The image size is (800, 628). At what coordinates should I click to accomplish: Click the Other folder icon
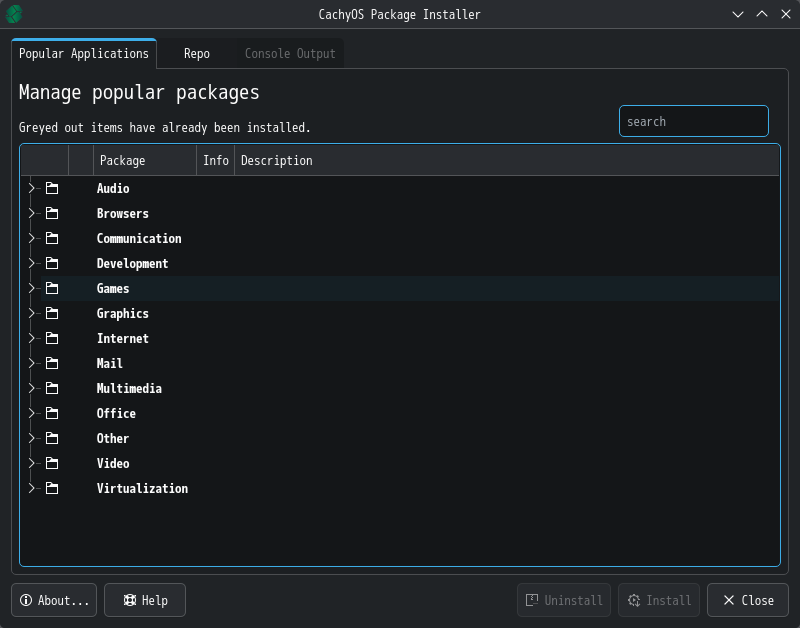(52, 438)
